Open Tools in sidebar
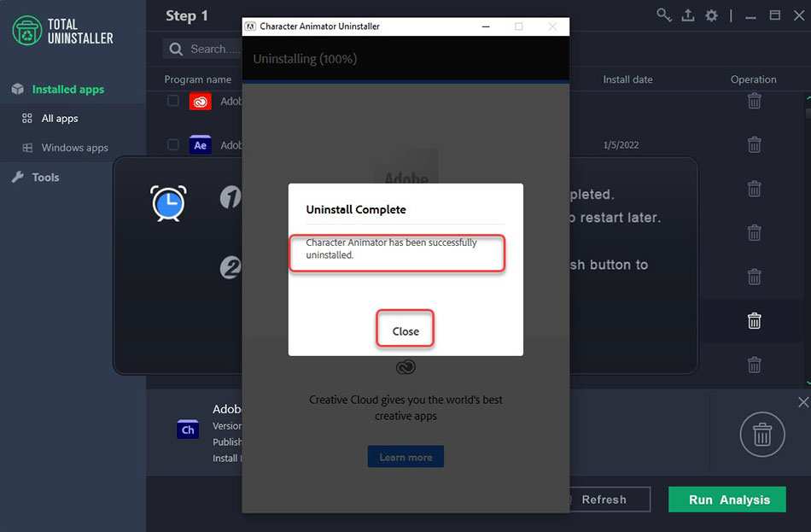This screenshot has width=811, height=532. pos(45,178)
